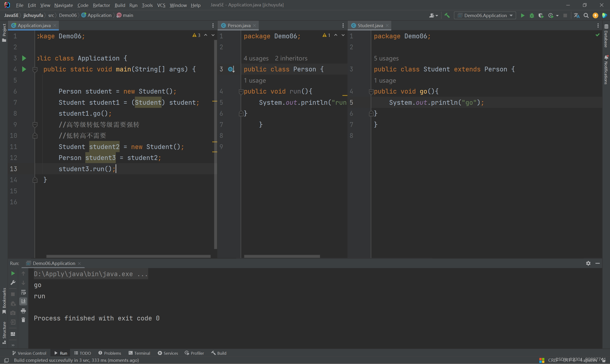Screen dimensions: 610x364
Task: Open the code-with-me user dropdown
Action: click(x=433, y=15)
